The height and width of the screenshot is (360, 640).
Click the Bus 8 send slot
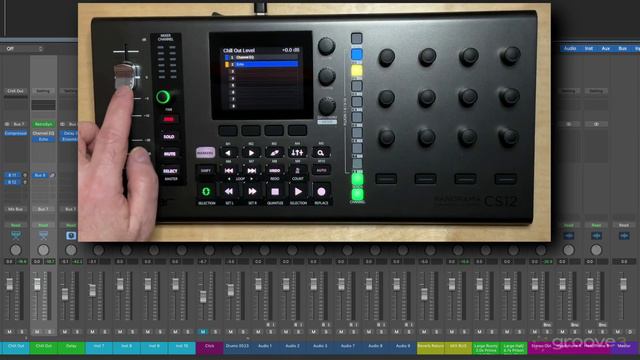40,175
